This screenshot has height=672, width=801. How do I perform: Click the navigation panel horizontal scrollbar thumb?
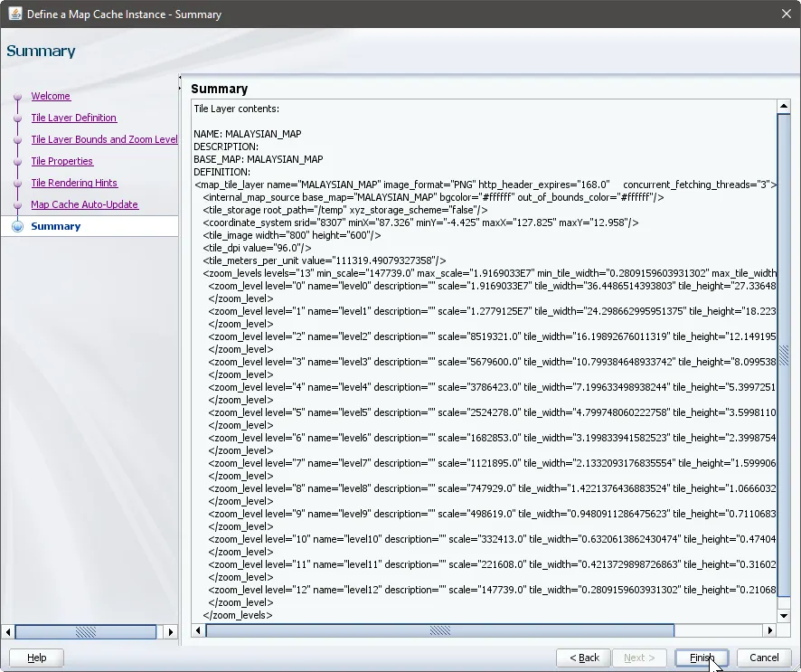click(86, 632)
